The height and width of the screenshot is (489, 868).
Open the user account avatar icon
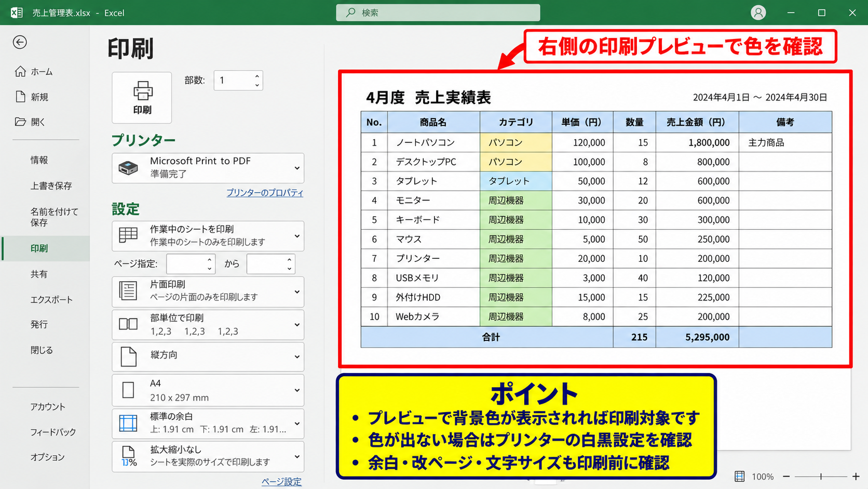pyautogui.click(x=758, y=12)
